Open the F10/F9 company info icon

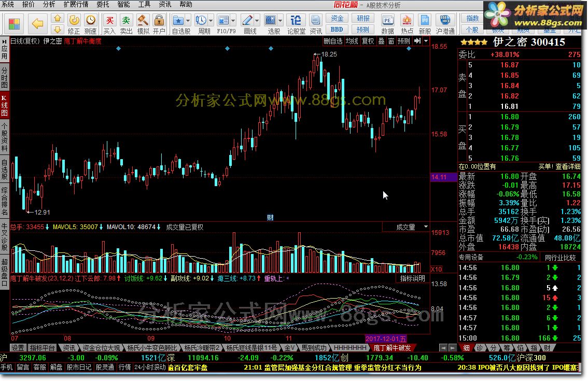click(x=223, y=20)
